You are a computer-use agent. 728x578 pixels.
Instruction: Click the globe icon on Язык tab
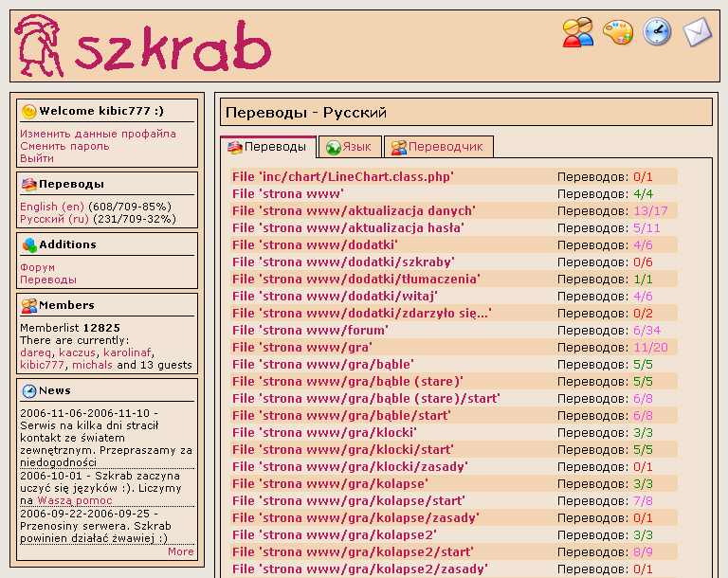click(333, 148)
